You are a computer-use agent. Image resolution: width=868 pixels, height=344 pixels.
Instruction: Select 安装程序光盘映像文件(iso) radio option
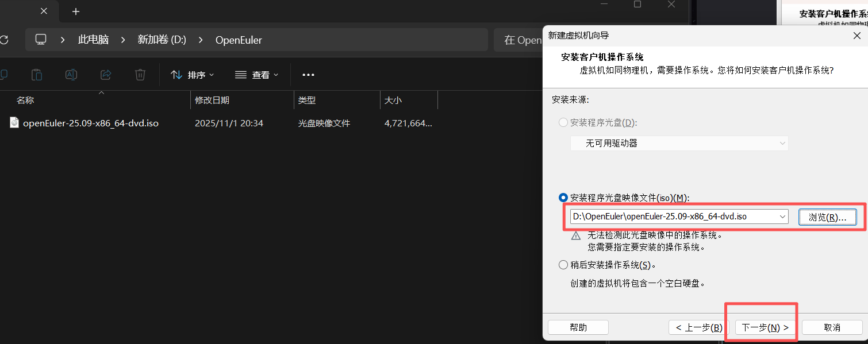click(563, 198)
